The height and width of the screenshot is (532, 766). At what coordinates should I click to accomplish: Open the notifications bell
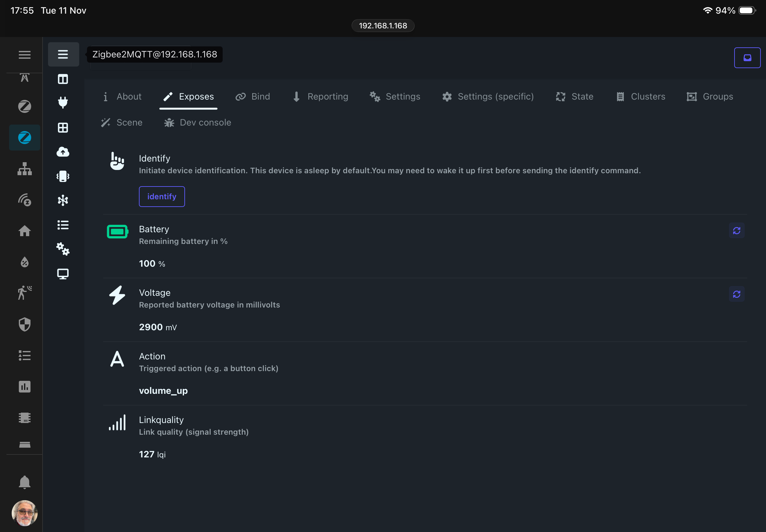pyautogui.click(x=24, y=482)
